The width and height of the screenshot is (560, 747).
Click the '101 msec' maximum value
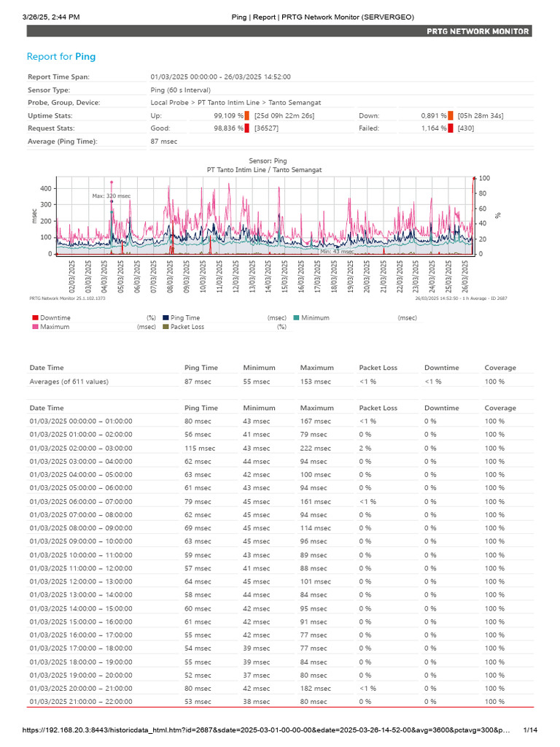pyautogui.click(x=315, y=581)
